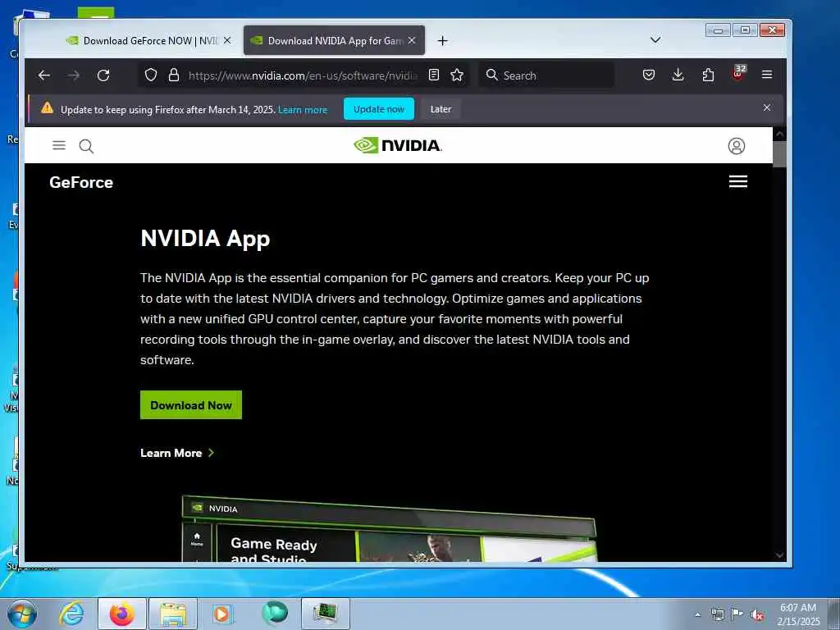Open the monitor application on the taskbar
Viewport: 840px width, 630px height.
326,614
